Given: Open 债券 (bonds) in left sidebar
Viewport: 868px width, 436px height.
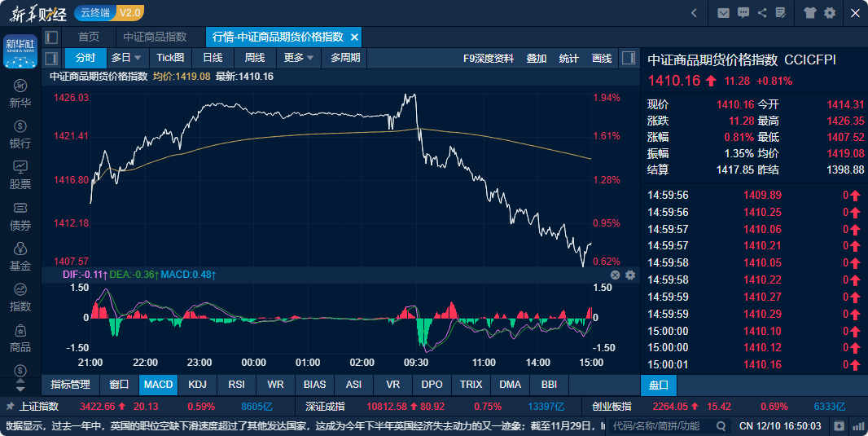Looking at the screenshot, I should (x=20, y=215).
